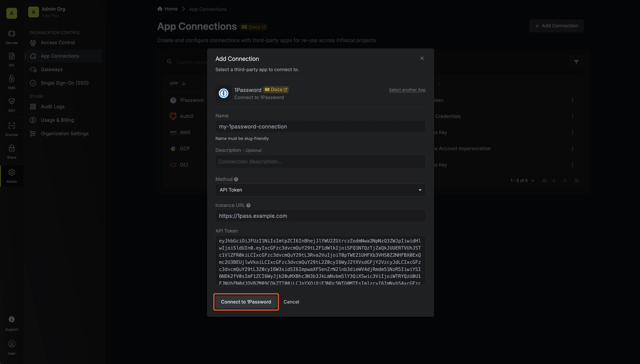Open the actions menu for the AWS row
Screen dimensions: 640x364
pyautogui.click(x=572, y=133)
